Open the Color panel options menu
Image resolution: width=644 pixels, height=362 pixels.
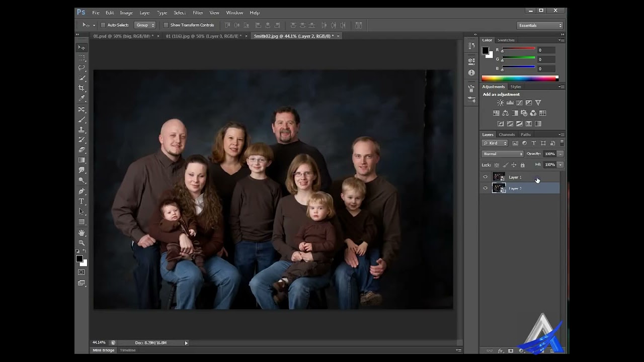(x=560, y=40)
